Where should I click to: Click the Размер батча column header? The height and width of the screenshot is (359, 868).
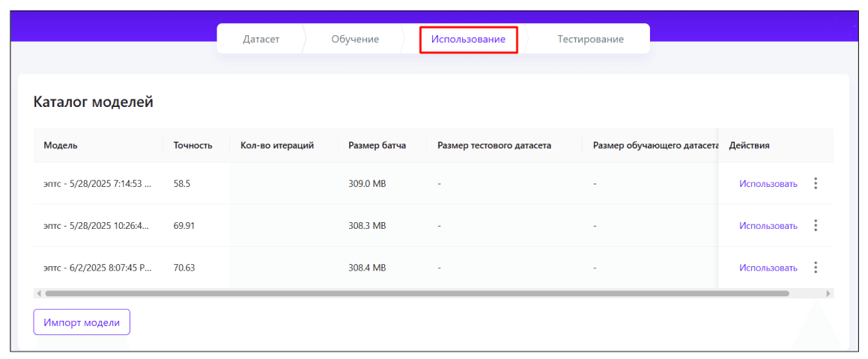[377, 145]
